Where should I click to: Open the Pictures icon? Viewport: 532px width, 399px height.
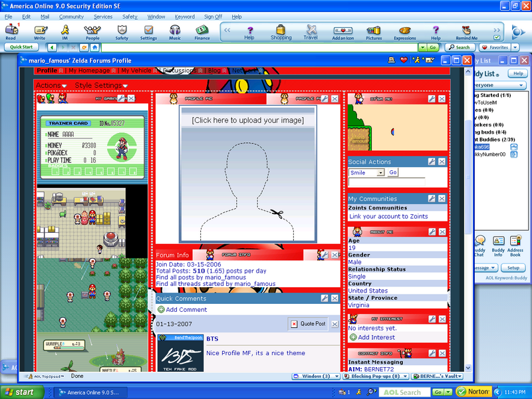tap(374, 33)
